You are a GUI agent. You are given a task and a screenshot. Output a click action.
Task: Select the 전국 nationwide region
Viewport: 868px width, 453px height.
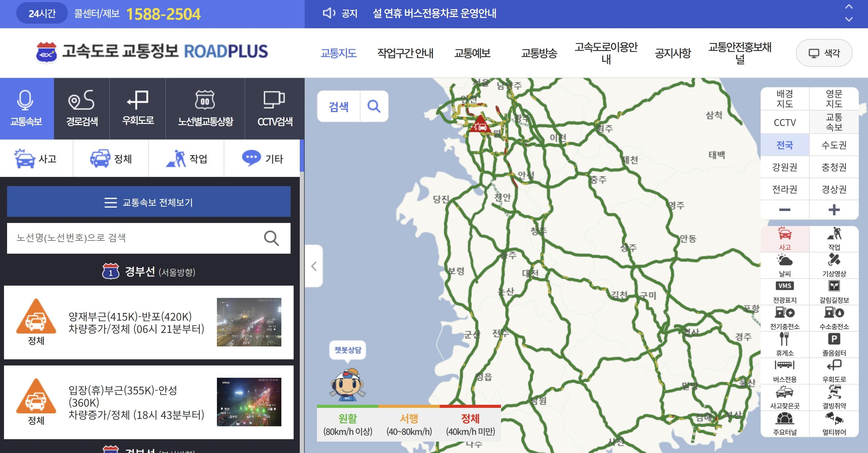(x=785, y=145)
